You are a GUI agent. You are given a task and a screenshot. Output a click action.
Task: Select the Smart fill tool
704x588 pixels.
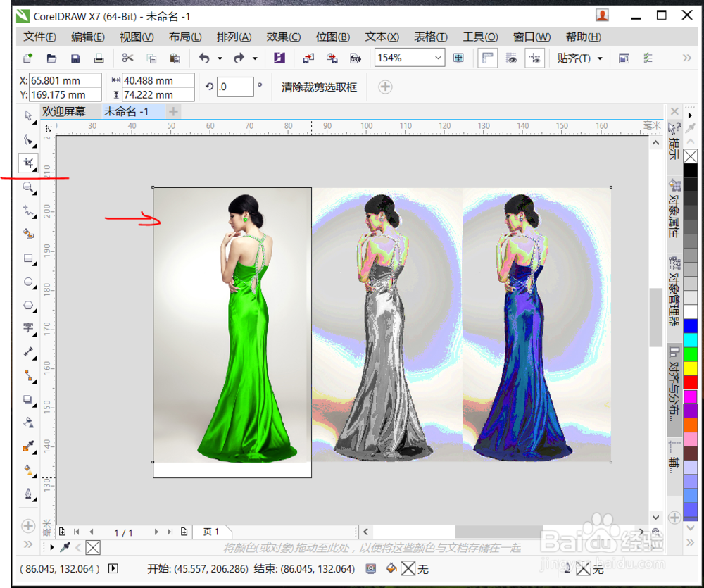(28, 234)
